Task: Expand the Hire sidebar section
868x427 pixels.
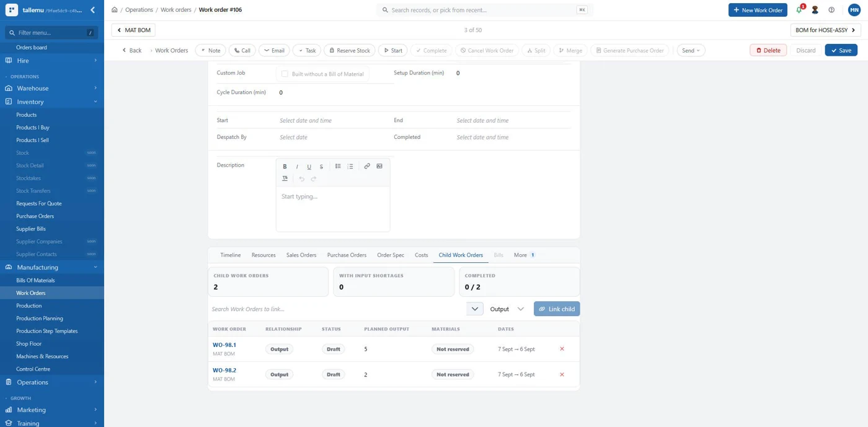Action: [x=52, y=61]
